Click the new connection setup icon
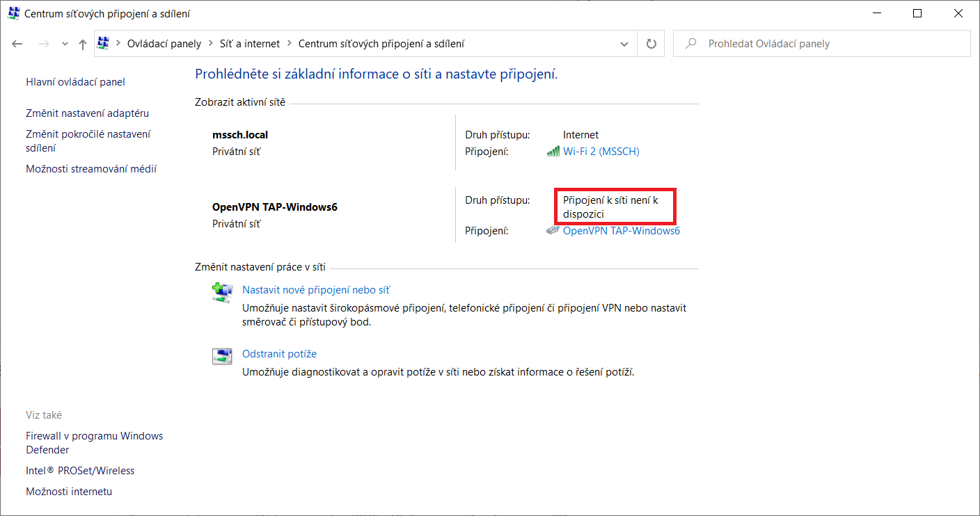This screenshot has width=980, height=516. [x=221, y=291]
